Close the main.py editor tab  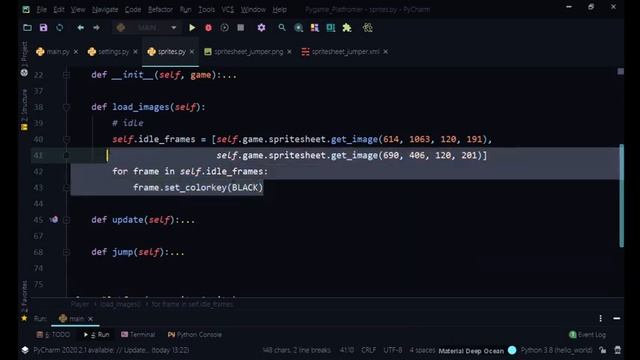[x=76, y=52]
